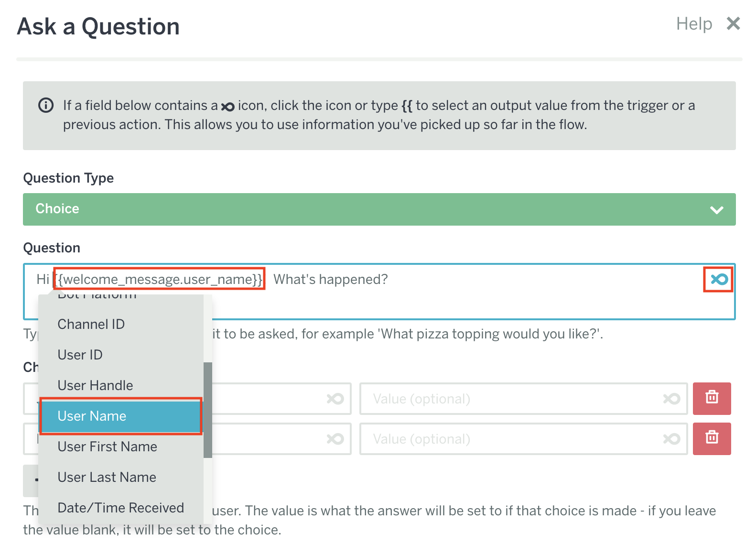Click the second choice field's output value icon
This screenshot has width=756, height=544.
pyautogui.click(x=335, y=439)
